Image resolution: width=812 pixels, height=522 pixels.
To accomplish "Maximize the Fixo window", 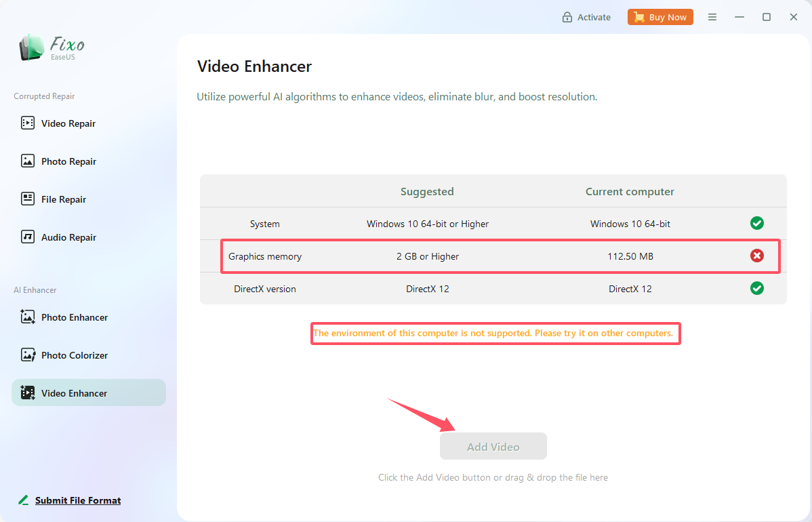I will point(767,17).
